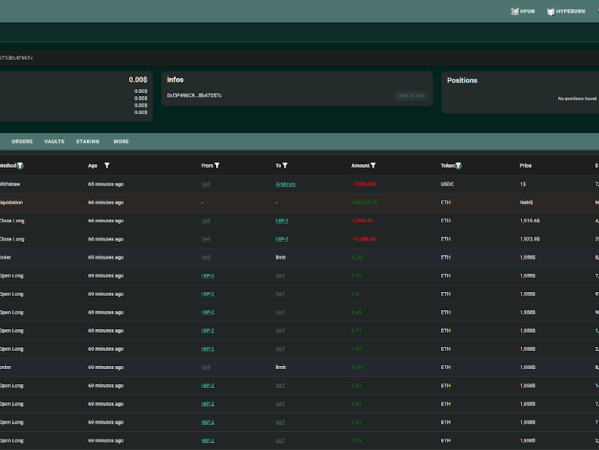
Task: Open HIP-2 link in the 3.71 amount row
Action: tap(208, 276)
